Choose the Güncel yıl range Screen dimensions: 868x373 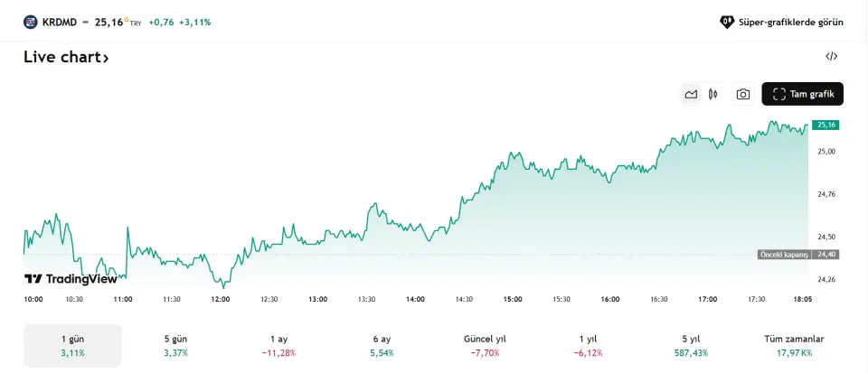(x=485, y=345)
